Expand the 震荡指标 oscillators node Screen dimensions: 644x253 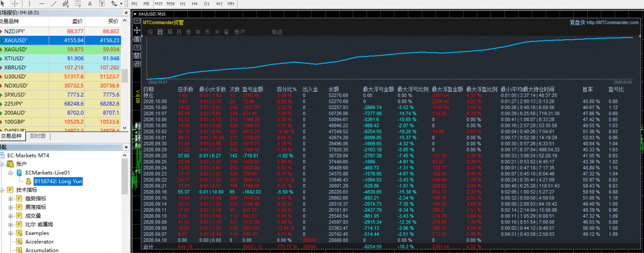click(11, 207)
